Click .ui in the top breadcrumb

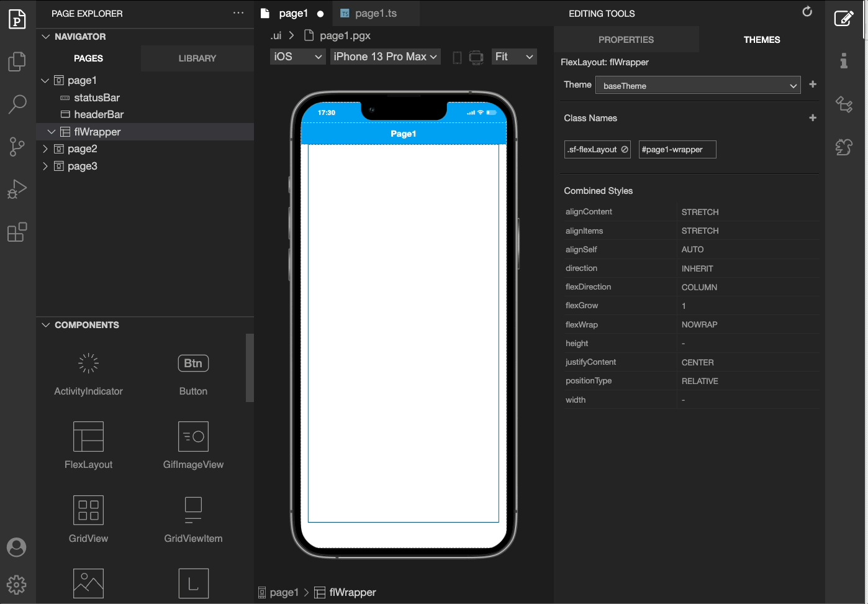276,35
